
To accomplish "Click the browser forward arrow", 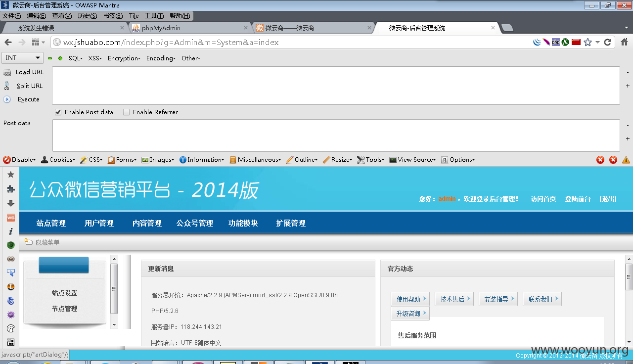I will 22,42.
